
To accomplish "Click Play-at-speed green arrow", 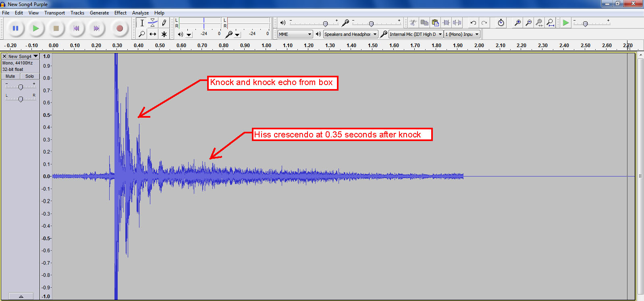I will click(x=566, y=23).
